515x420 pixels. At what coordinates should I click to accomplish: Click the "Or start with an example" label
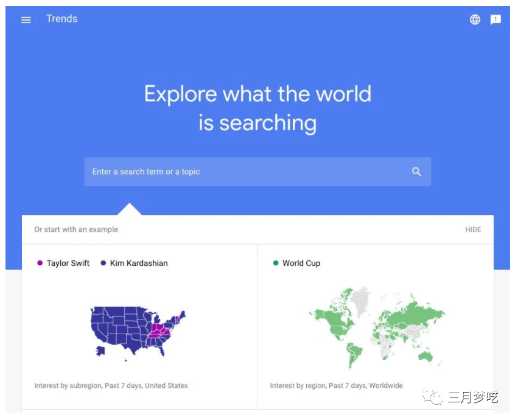click(76, 229)
